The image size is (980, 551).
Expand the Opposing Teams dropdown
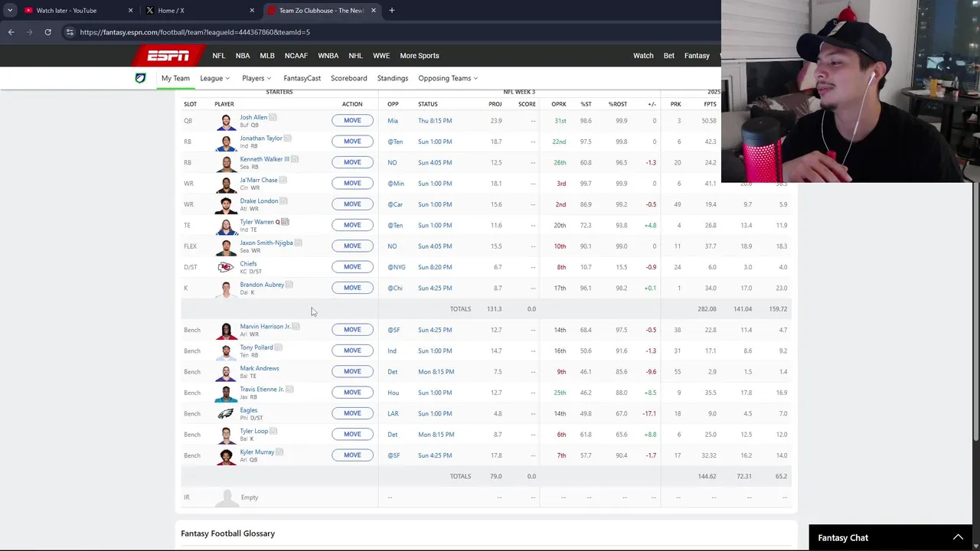click(x=448, y=78)
